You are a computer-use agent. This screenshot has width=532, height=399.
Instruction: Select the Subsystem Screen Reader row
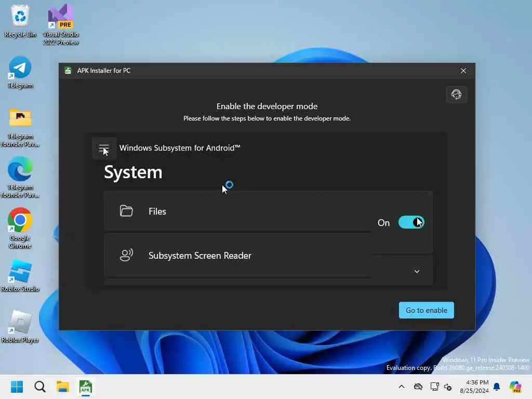237,256
